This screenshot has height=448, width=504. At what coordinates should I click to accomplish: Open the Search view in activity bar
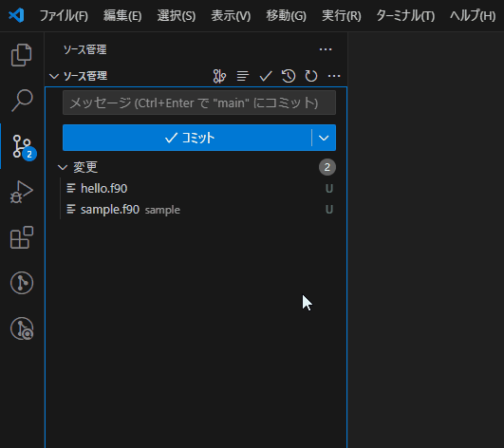click(x=22, y=101)
